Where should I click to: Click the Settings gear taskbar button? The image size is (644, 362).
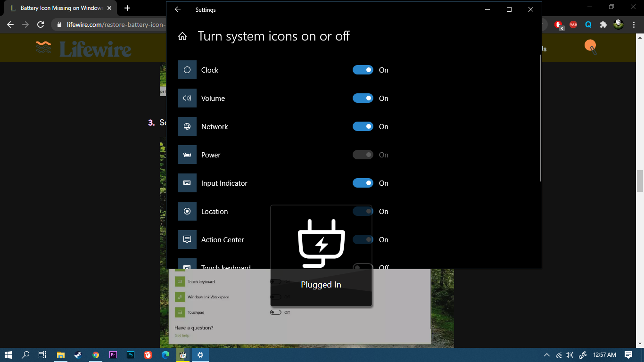(200, 355)
